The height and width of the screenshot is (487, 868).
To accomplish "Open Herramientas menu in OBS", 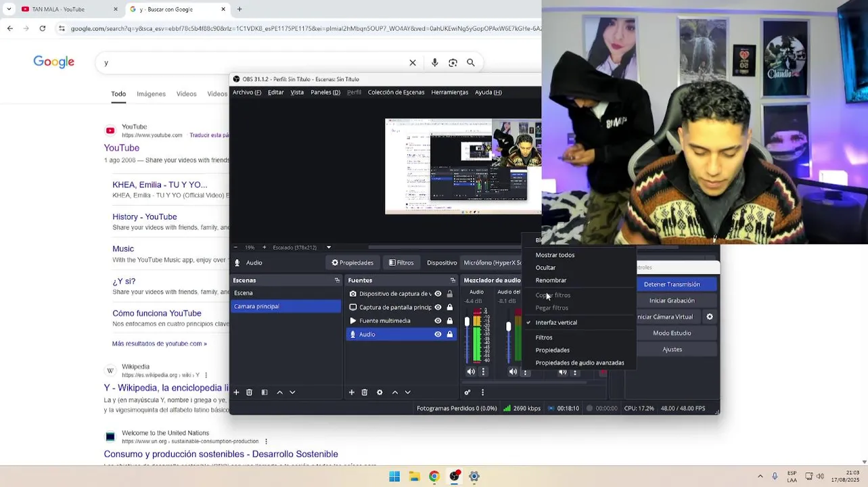I will (x=450, y=92).
